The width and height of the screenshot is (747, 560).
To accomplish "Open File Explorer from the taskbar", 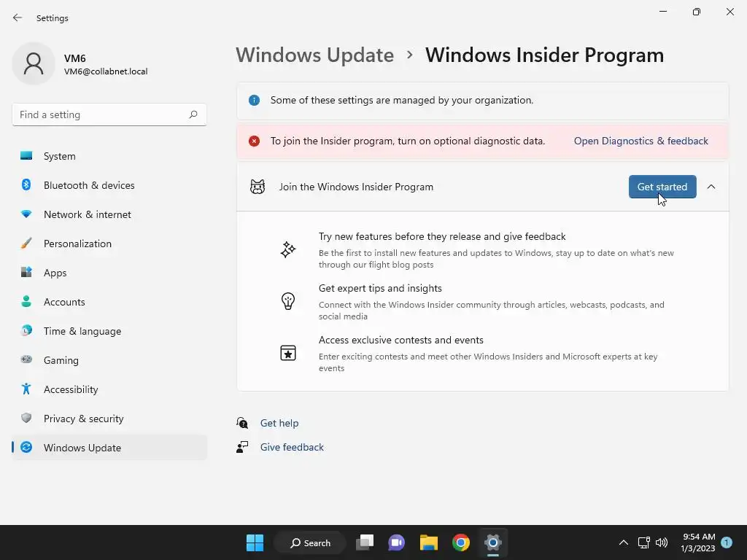I will 429,542.
